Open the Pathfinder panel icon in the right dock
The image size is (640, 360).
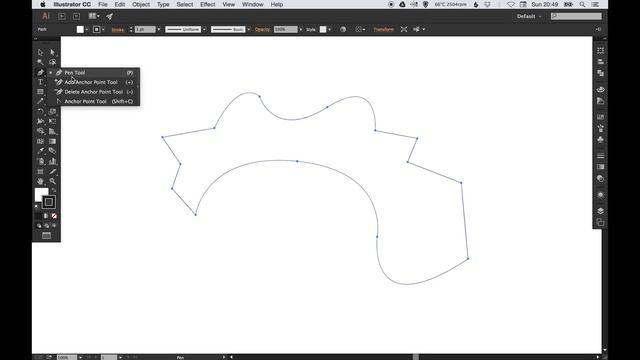[600, 73]
